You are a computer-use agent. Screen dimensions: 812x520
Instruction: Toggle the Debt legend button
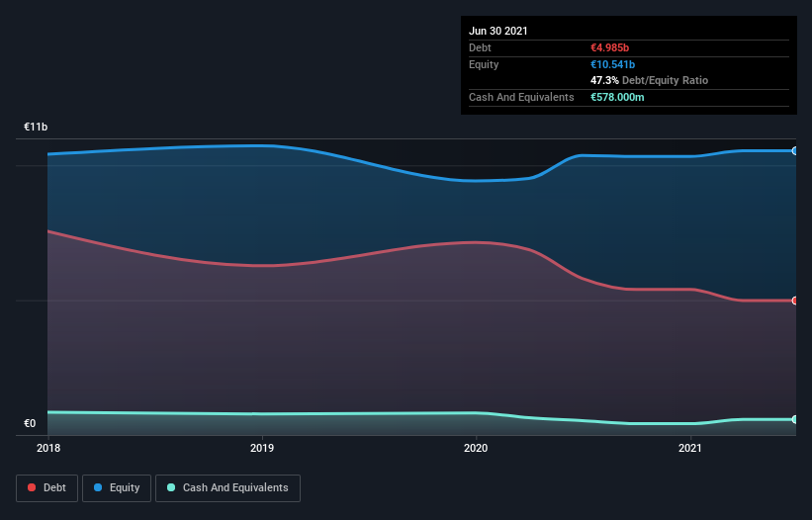pyautogui.click(x=46, y=488)
